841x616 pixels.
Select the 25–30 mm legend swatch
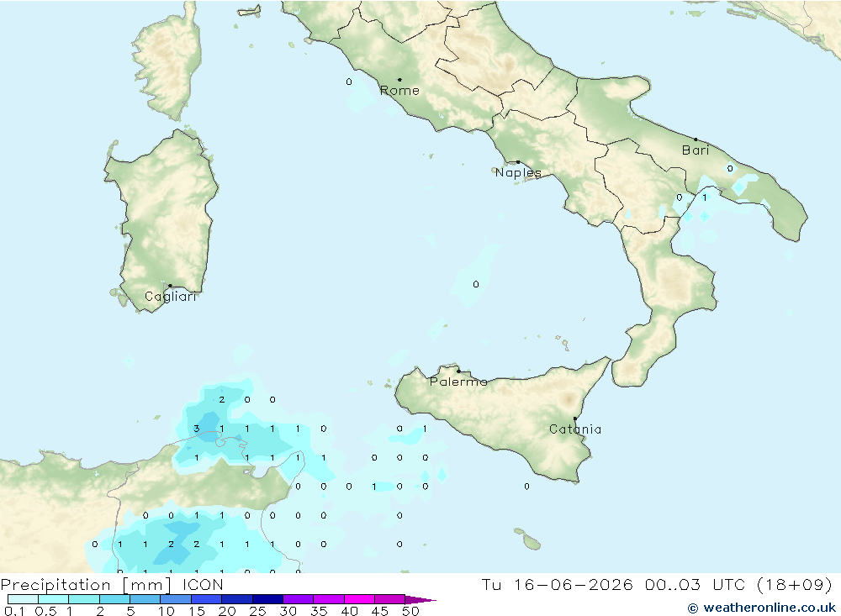click(267, 599)
